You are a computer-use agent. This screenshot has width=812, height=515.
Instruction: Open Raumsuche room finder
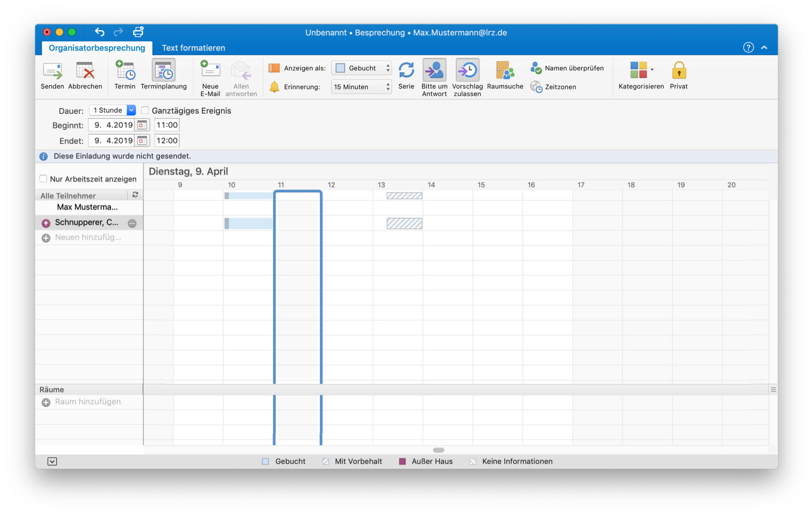[x=505, y=71]
